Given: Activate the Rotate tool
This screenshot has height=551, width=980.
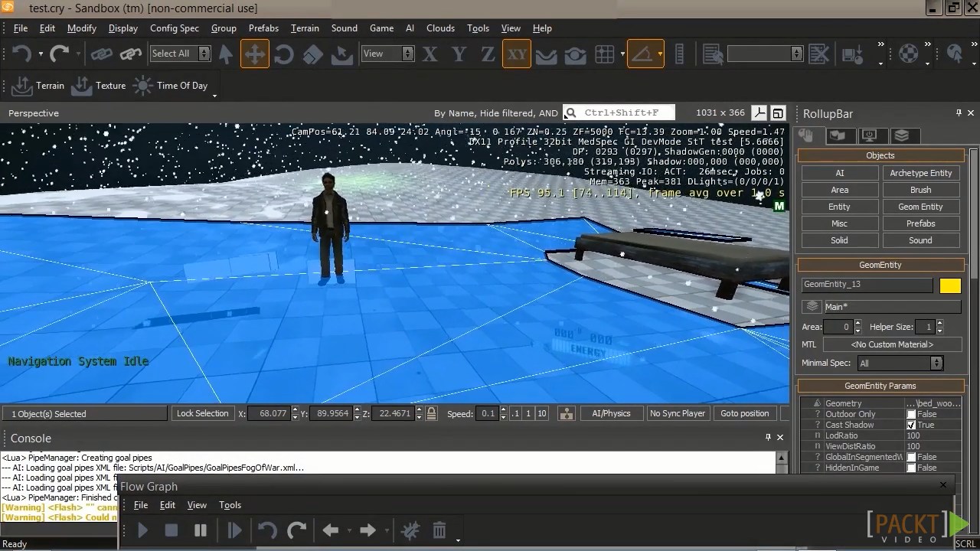Looking at the screenshot, I should (283, 54).
